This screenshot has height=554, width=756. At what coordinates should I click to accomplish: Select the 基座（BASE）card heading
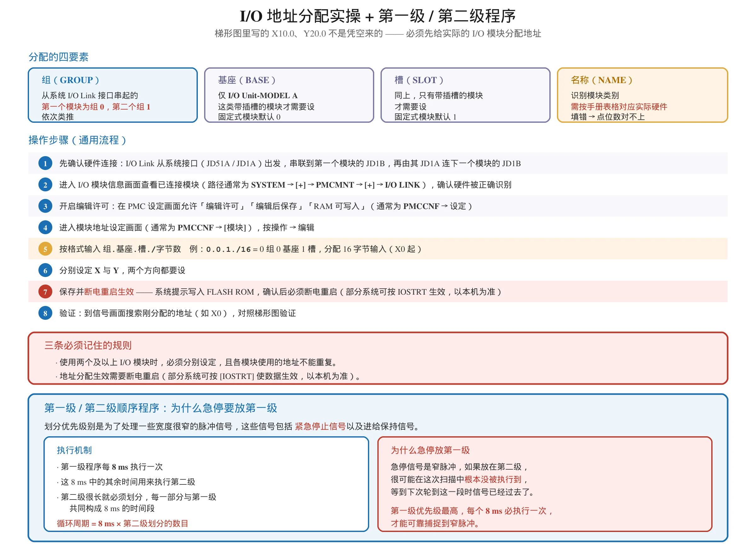(247, 80)
